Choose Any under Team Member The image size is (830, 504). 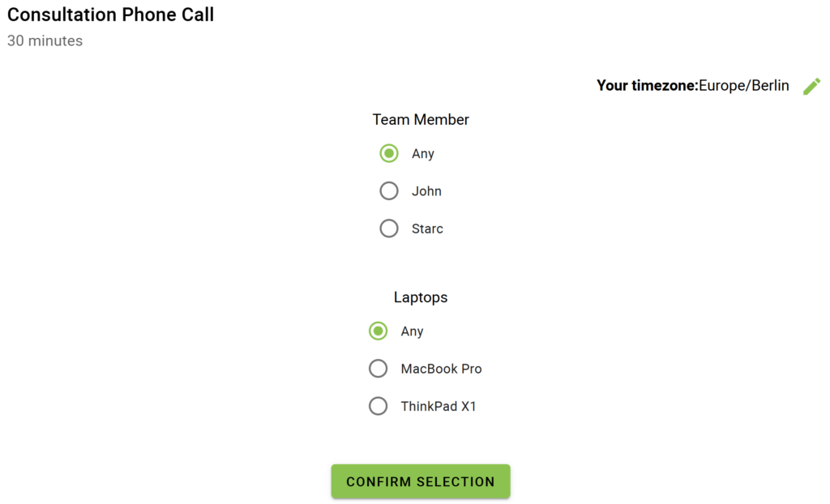[x=388, y=153]
